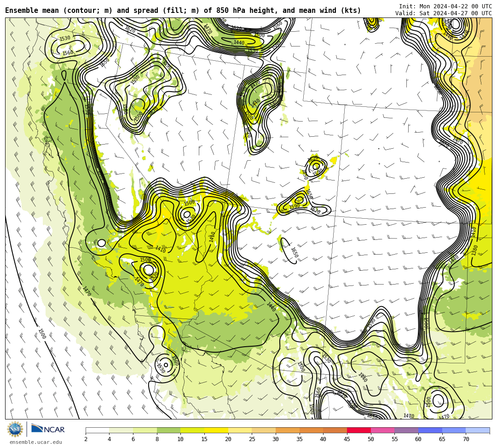
Task: Pick the orange 30–35 colorbar swatch
Action: [288, 430]
